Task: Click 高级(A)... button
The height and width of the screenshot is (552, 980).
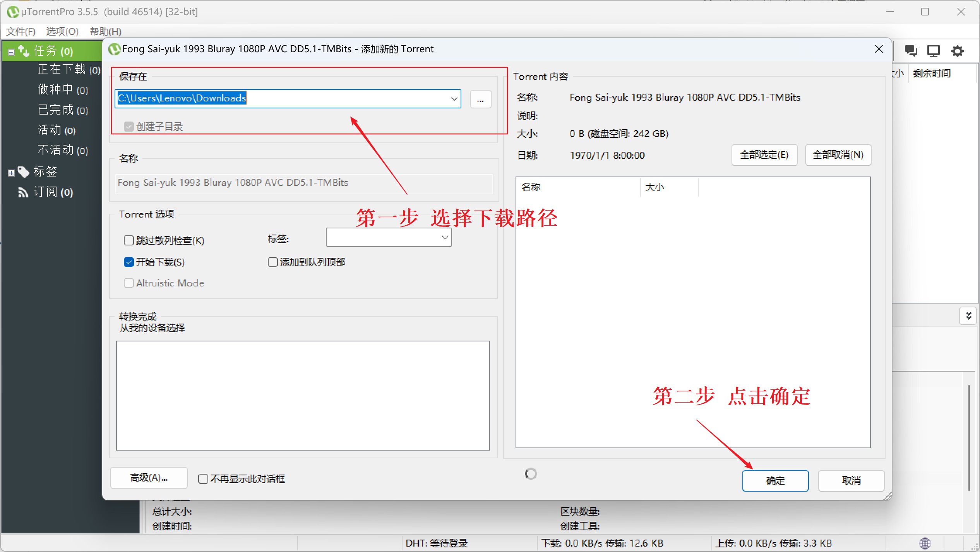Action: [149, 478]
